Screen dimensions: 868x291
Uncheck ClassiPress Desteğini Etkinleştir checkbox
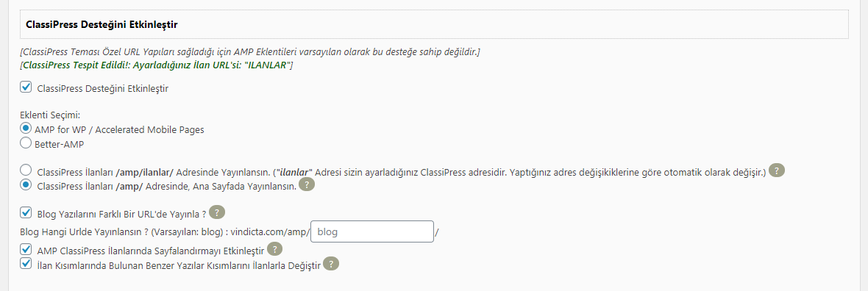26,87
